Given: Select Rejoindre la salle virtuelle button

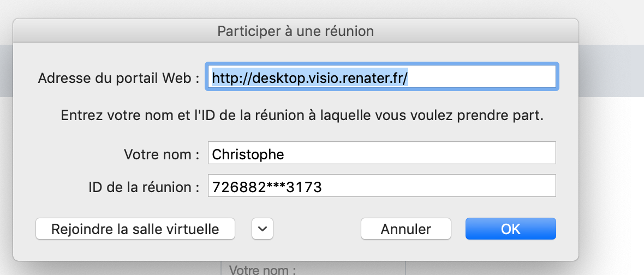Looking at the screenshot, I should coord(135,229).
